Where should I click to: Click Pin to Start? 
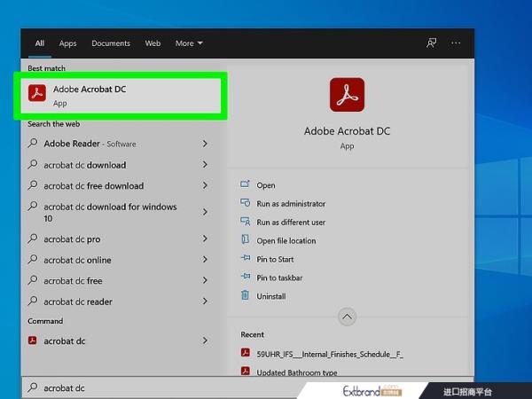tap(275, 259)
